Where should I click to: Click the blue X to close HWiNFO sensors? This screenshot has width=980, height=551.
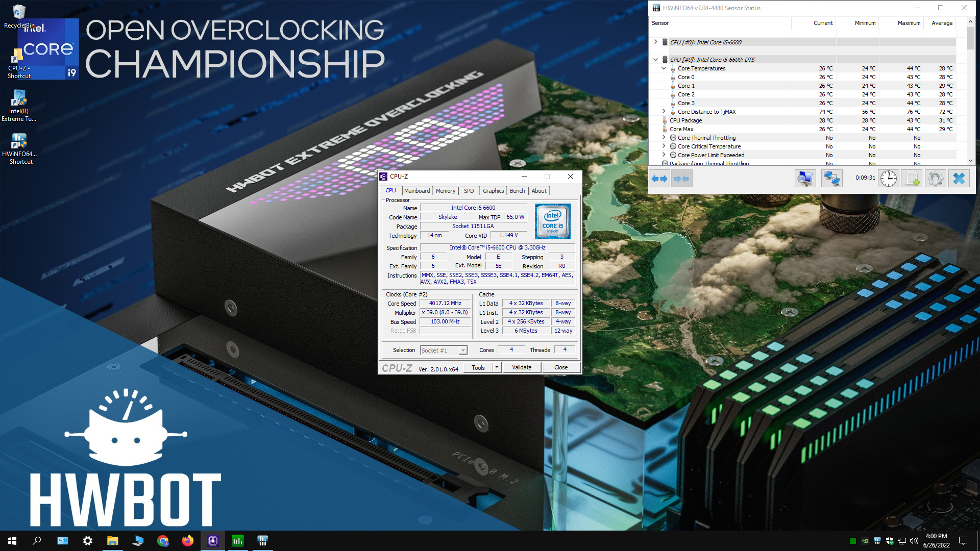click(x=959, y=179)
